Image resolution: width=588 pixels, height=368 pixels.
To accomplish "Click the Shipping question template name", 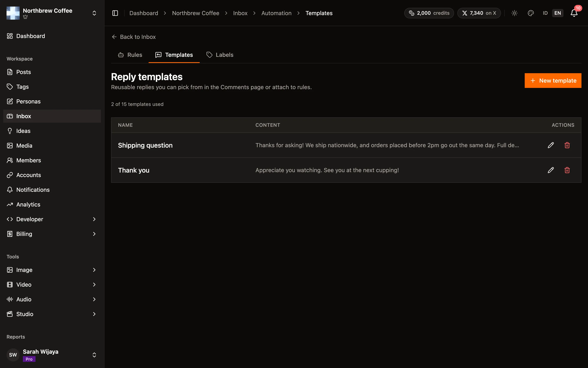I will (145, 145).
